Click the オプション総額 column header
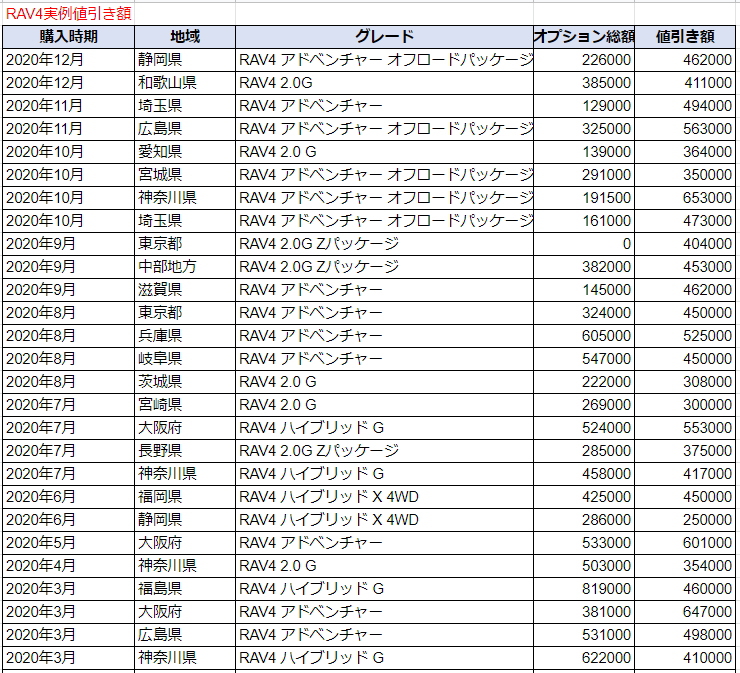This screenshot has width=740, height=673. click(584, 37)
